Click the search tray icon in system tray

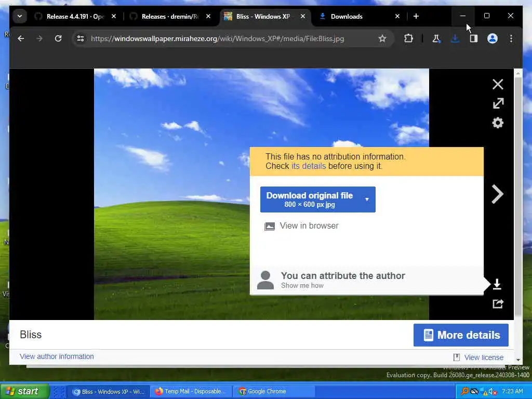464,392
